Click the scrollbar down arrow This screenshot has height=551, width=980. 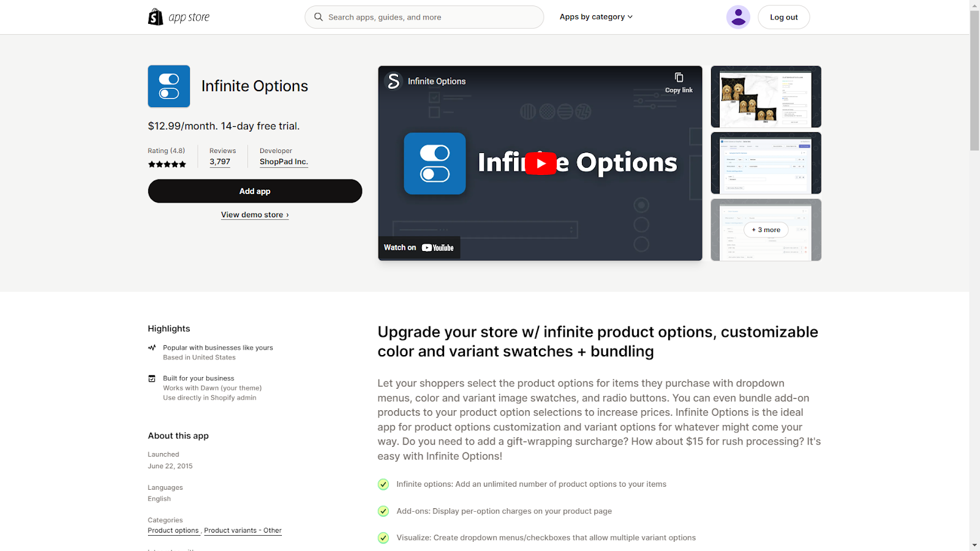click(x=974, y=545)
